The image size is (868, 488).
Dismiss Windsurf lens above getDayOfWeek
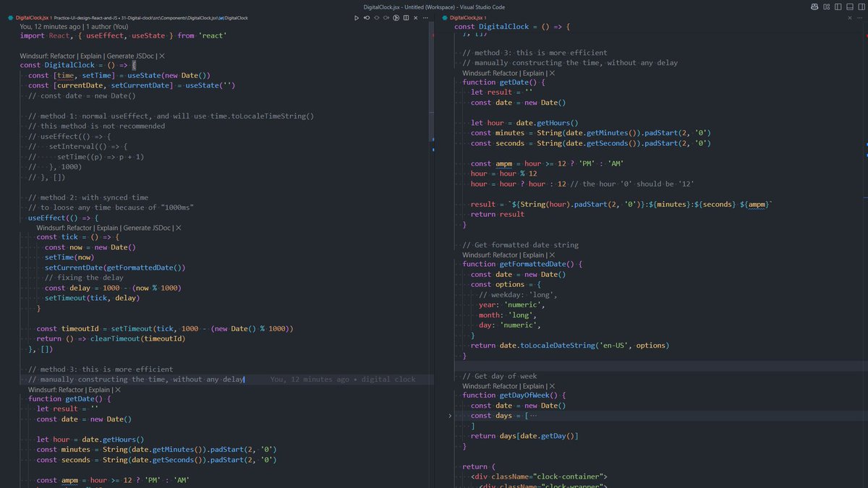tap(553, 386)
